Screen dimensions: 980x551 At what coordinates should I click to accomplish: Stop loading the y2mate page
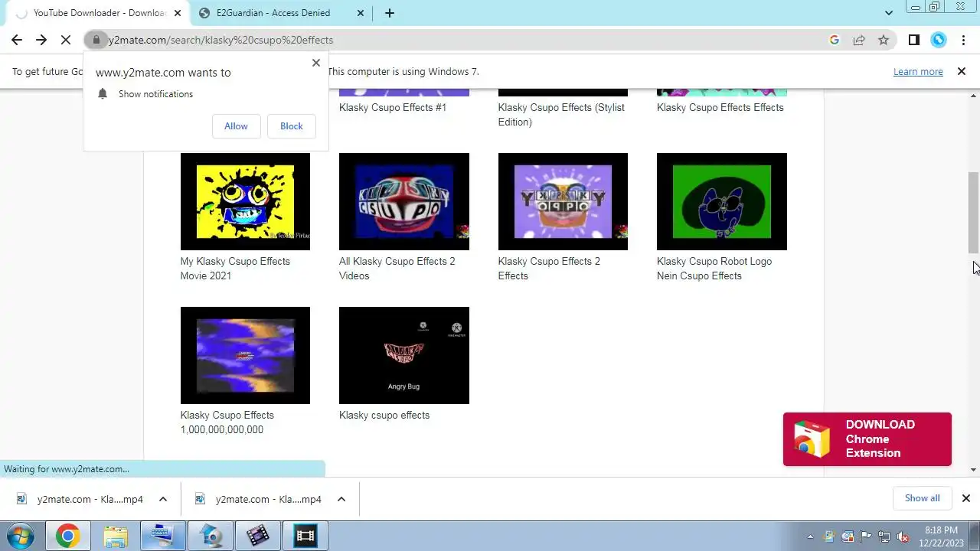[x=66, y=40]
